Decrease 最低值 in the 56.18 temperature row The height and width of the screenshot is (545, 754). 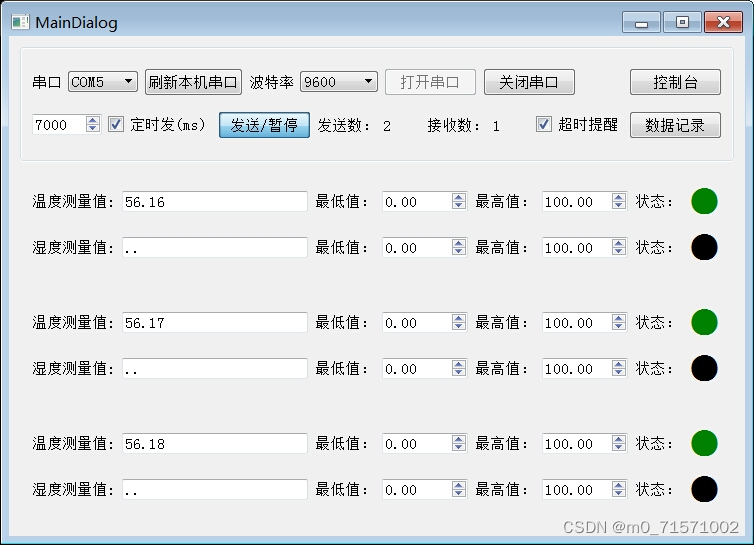(459, 447)
